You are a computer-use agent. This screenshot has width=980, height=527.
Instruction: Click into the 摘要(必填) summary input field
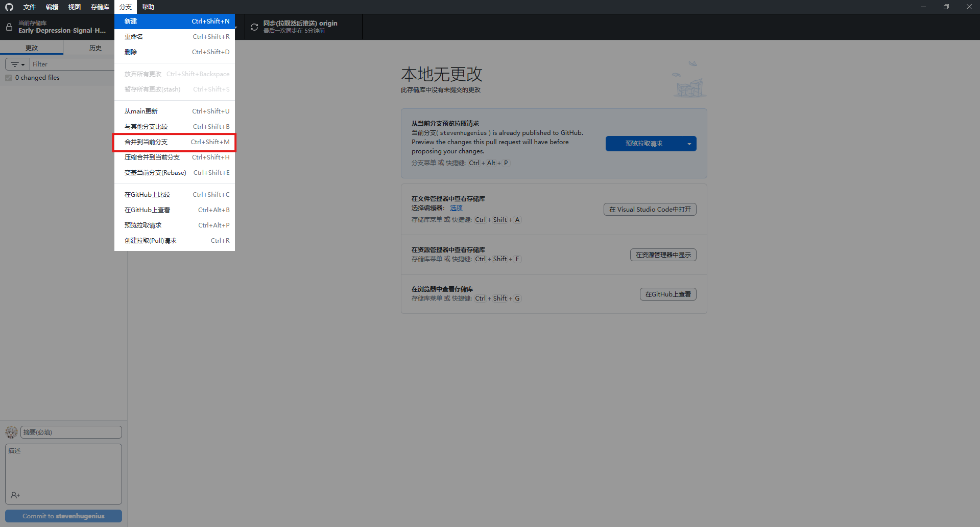tap(71, 432)
